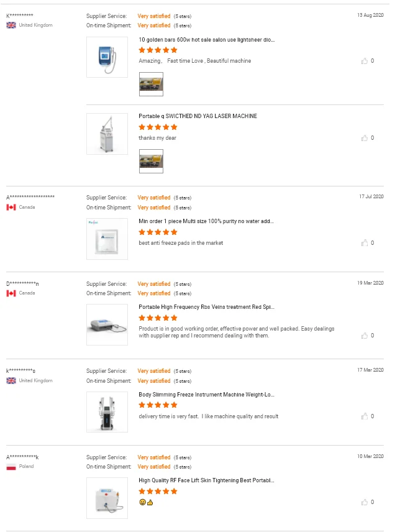Screen dimensions: 395x532
Task: Click thumbs-up on ND YAG laser review
Action: pyautogui.click(x=365, y=138)
